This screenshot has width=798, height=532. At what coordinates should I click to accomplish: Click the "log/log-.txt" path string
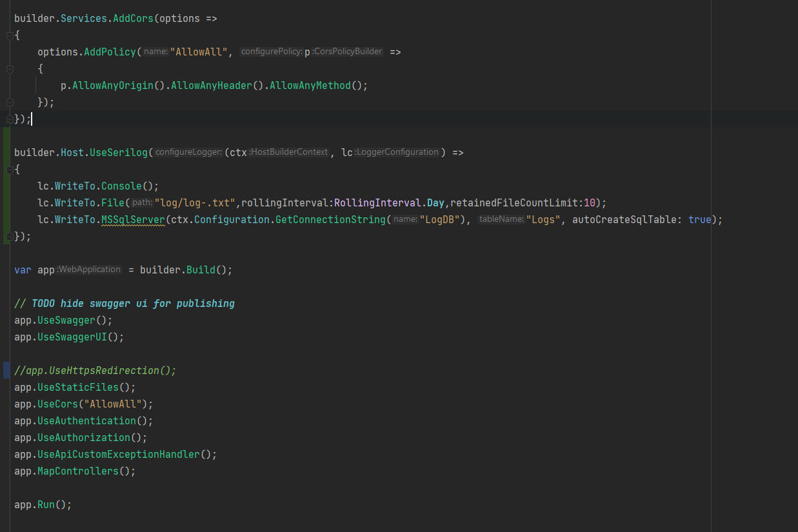pyautogui.click(x=196, y=203)
